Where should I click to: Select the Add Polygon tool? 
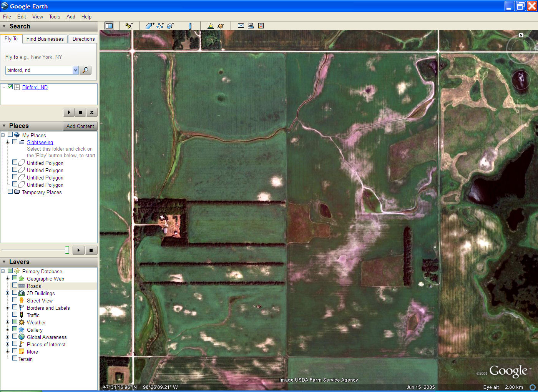tap(149, 26)
